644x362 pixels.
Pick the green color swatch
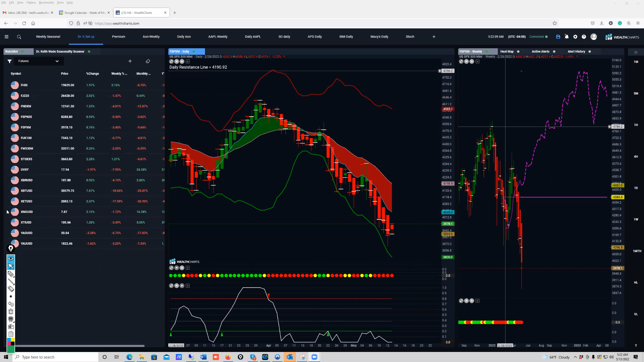coord(11,349)
